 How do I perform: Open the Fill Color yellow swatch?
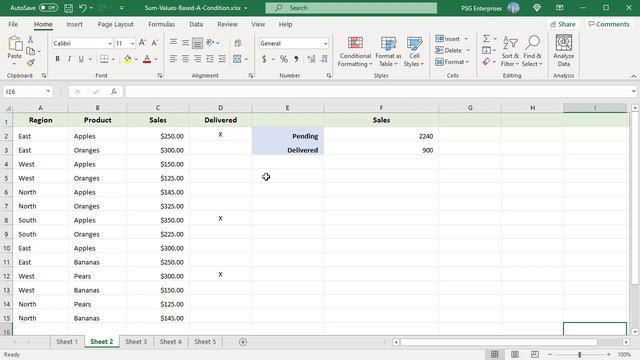[x=128, y=59]
